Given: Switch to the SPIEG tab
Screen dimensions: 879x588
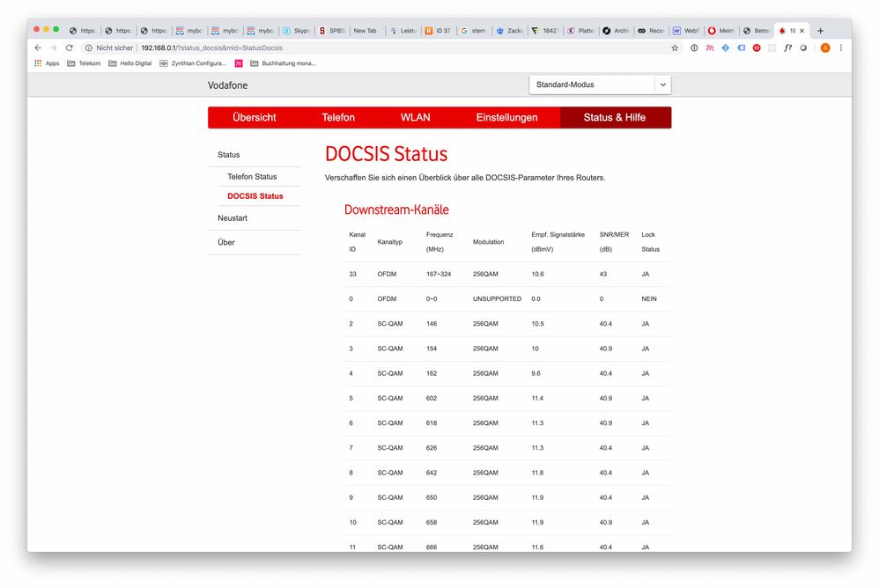Looking at the screenshot, I should coord(332,31).
